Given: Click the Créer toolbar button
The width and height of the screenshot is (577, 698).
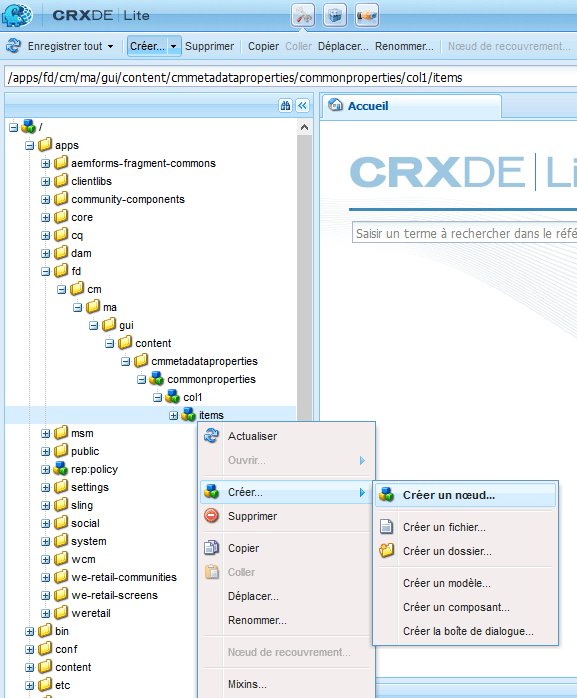Looking at the screenshot, I should 147,46.
